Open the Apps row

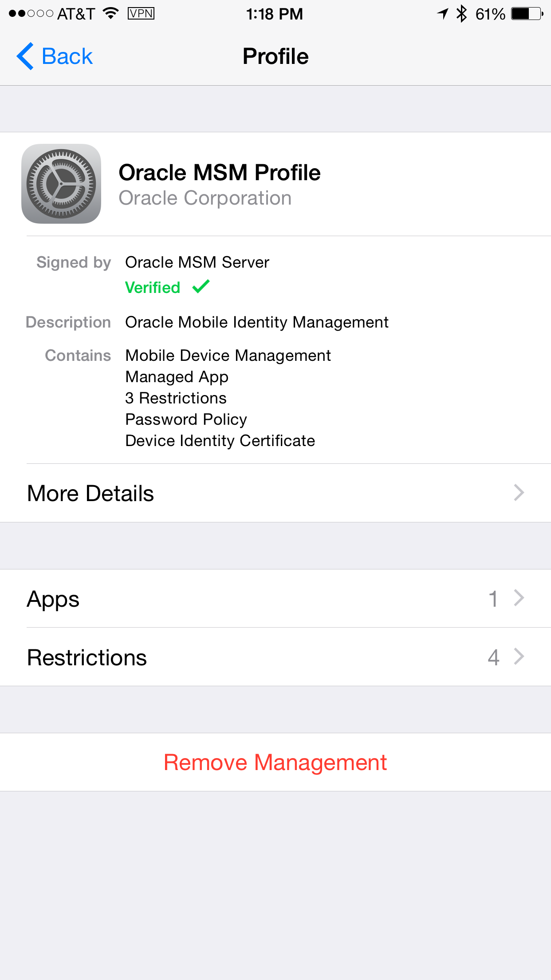coord(275,598)
